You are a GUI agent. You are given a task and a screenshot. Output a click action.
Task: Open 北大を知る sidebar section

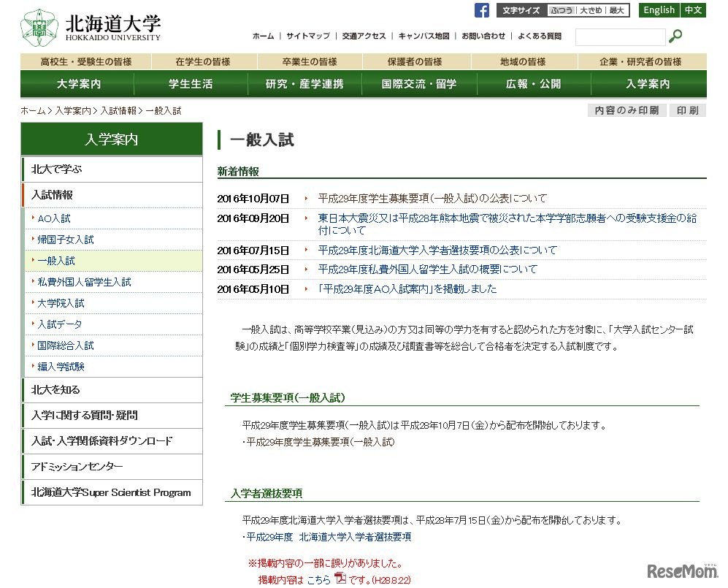pyautogui.click(x=112, y=390)
